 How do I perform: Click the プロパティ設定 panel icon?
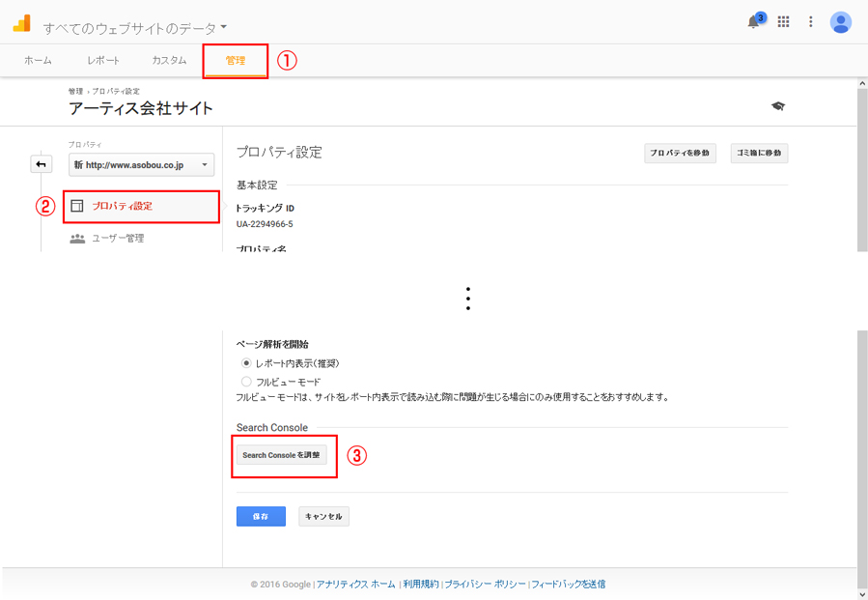pos(77,206)
